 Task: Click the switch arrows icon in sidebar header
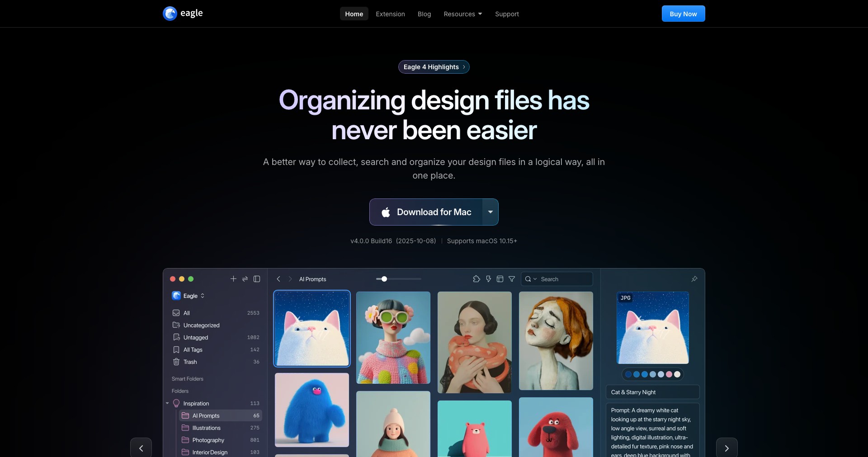click(245, 279)
